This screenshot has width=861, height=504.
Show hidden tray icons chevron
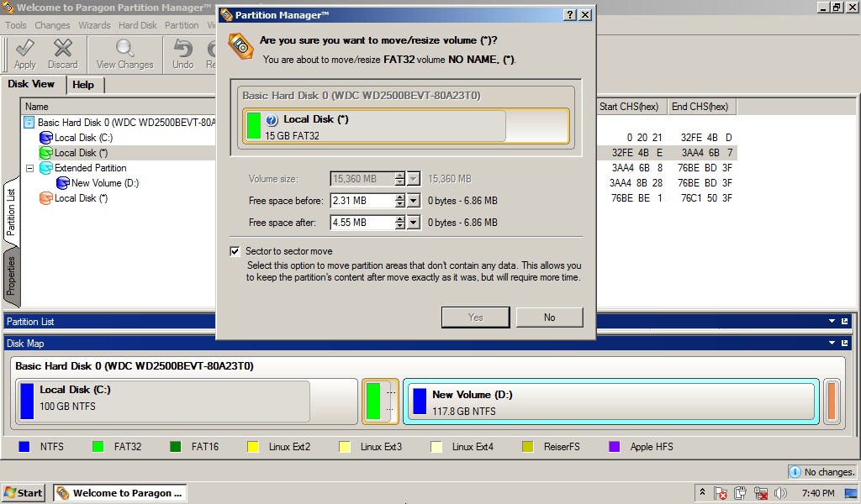pos(702,492)
